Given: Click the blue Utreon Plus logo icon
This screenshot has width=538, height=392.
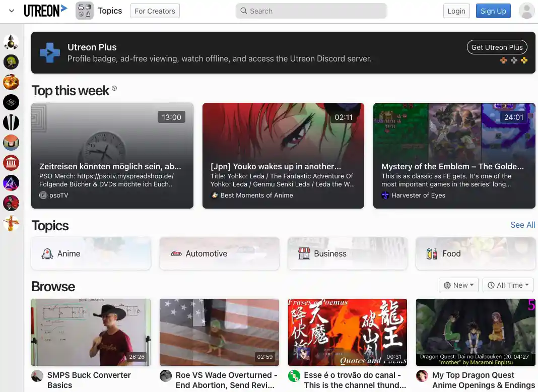Looking at the screenshot, I should pos(50,52).
